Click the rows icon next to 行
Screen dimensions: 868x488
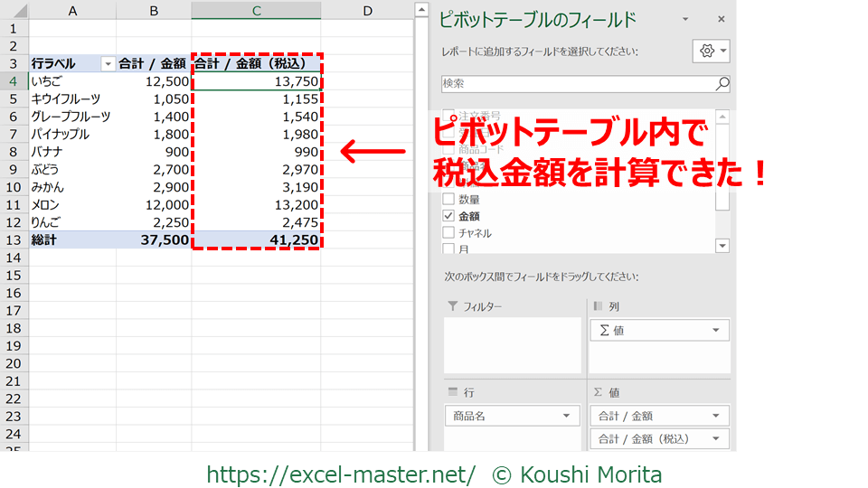[453, 392]
